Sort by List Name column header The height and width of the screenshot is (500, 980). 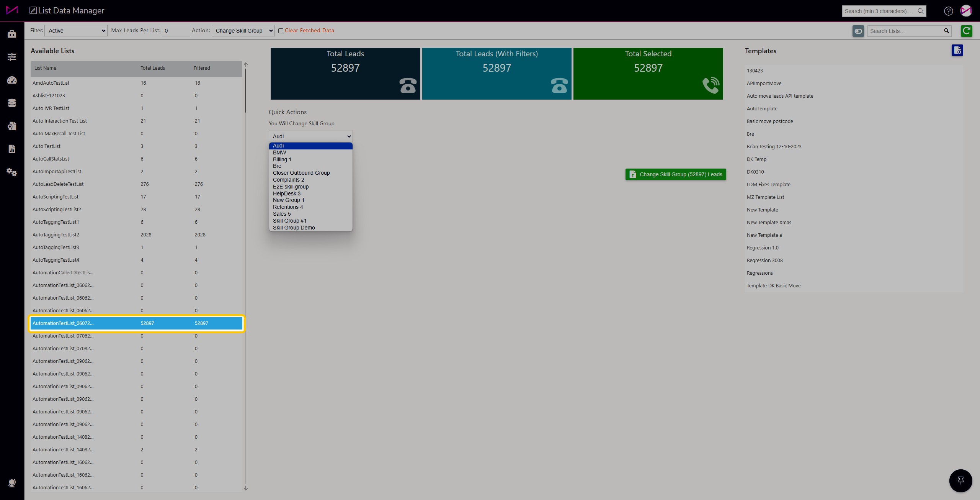[x=45, y=68]
